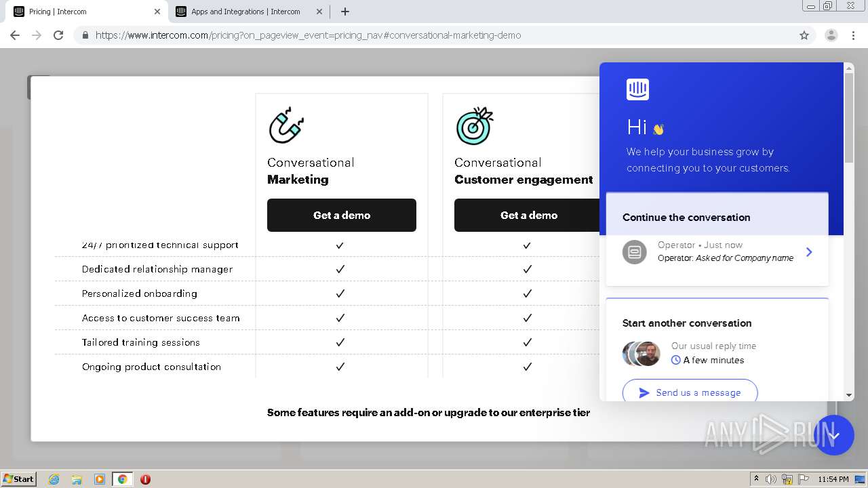Click 'Continue the conversation' heading

tap(686, 218)
